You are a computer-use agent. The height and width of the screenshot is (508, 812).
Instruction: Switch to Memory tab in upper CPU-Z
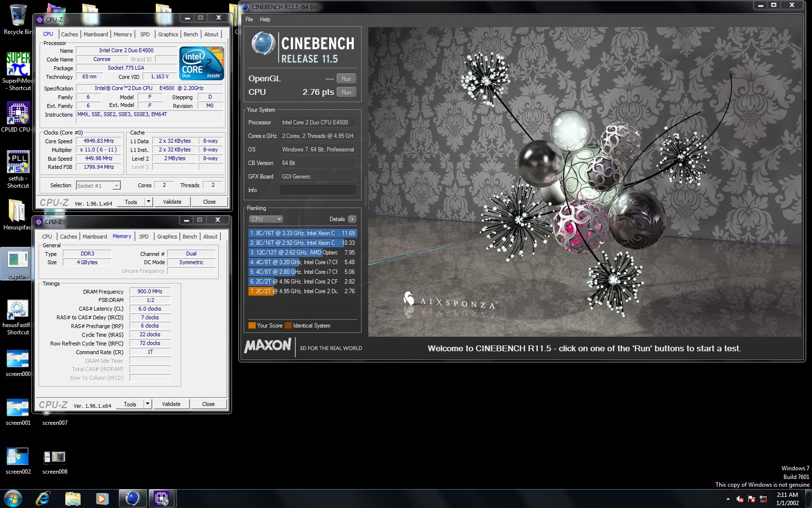tap(123, 34)
